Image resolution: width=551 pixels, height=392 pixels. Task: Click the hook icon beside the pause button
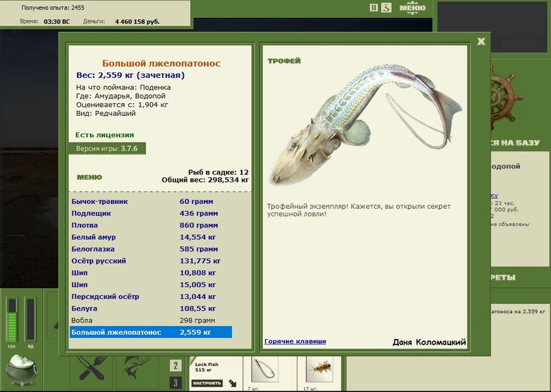pyautogui.click(x=386, y=8)
